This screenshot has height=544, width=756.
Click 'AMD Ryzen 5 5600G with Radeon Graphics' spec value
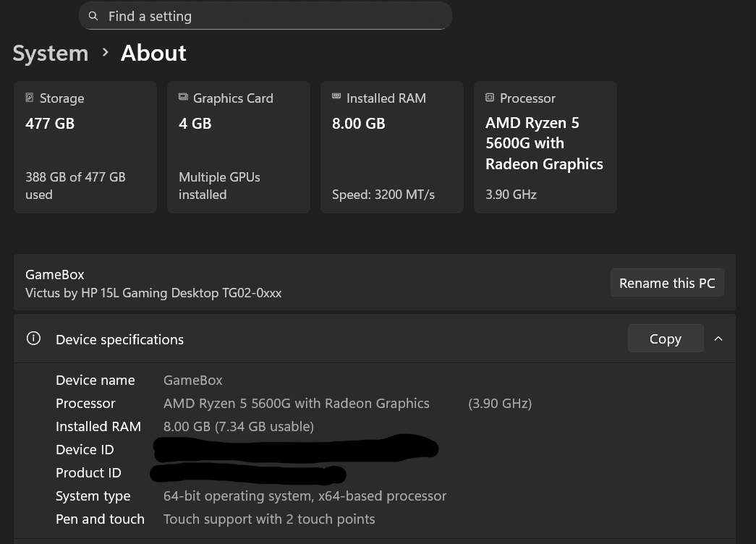pyautogui.click(x=297, y=403)
